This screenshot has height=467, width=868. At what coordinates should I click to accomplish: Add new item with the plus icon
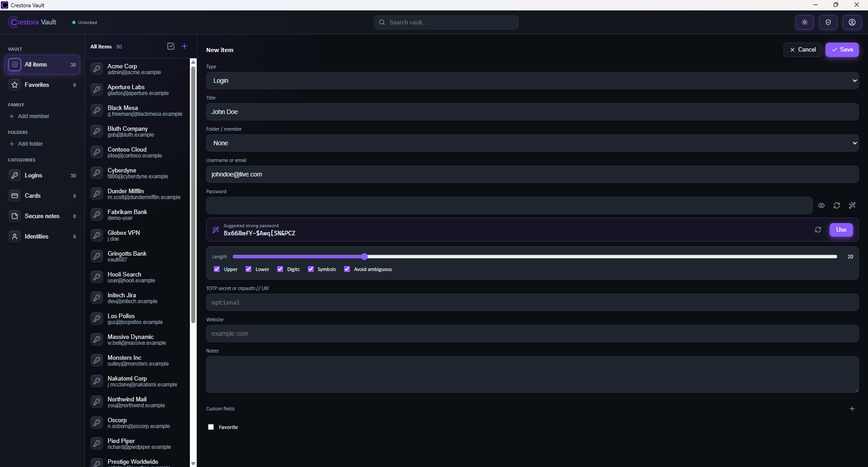tap(184, 46)
